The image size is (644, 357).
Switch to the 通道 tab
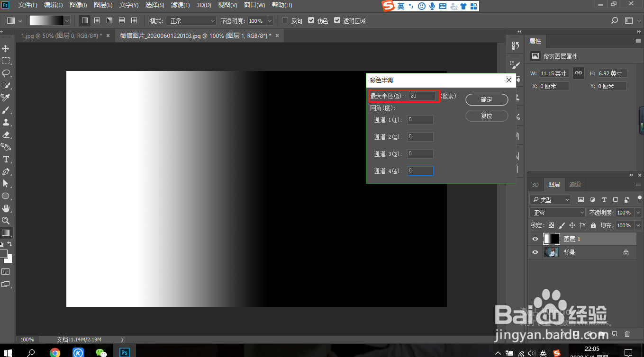[575, 184]
